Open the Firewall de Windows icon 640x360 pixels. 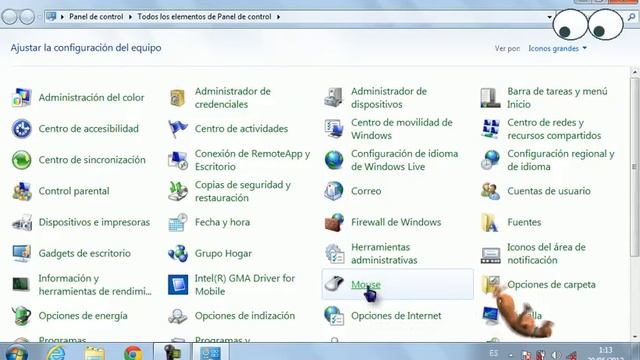(334, 222)
